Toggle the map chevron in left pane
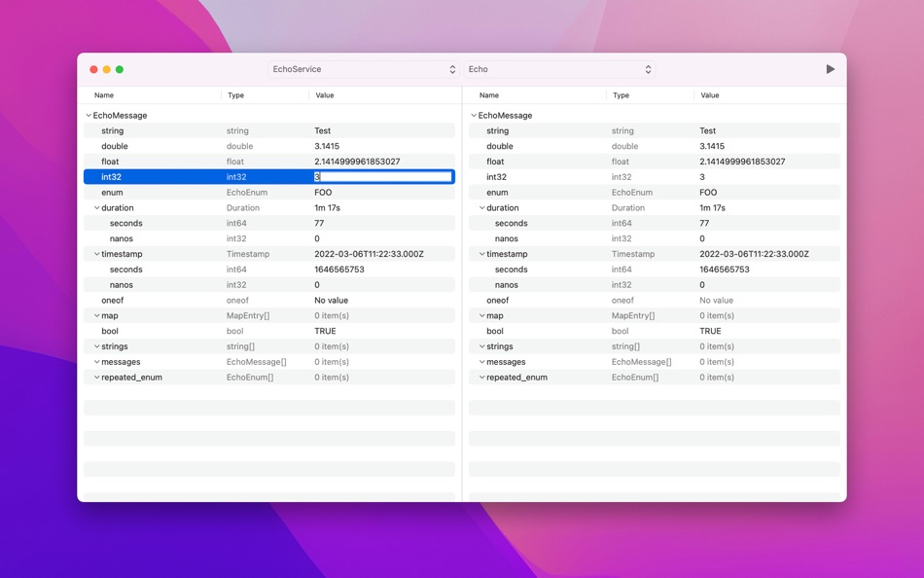This screenshot has width=924, height=578. point(96,315)
